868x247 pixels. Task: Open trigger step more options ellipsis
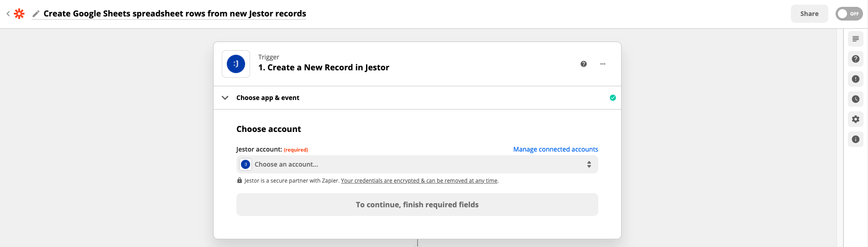point(603,64)
